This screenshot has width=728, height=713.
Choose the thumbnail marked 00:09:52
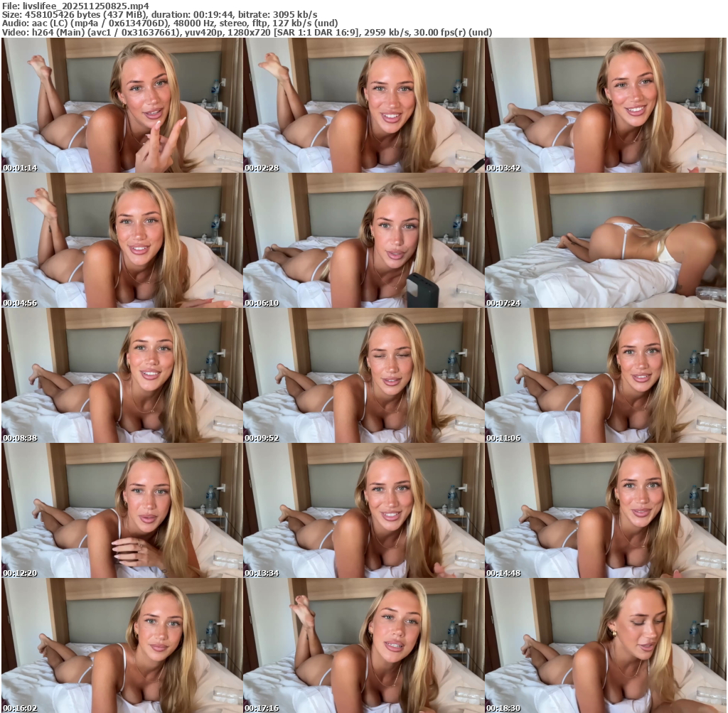(364, 375)
